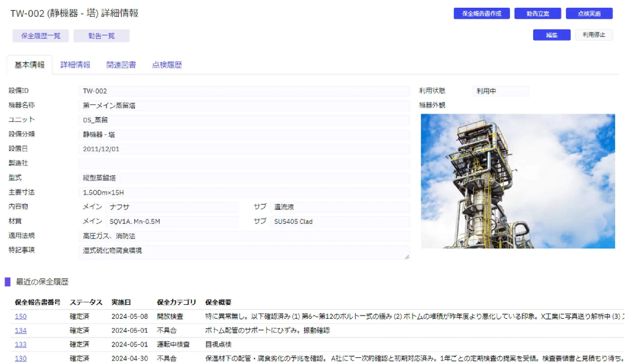Click the 勧告立案 button
The width and height of the screenshot is (632, 364).
point(537,14)
